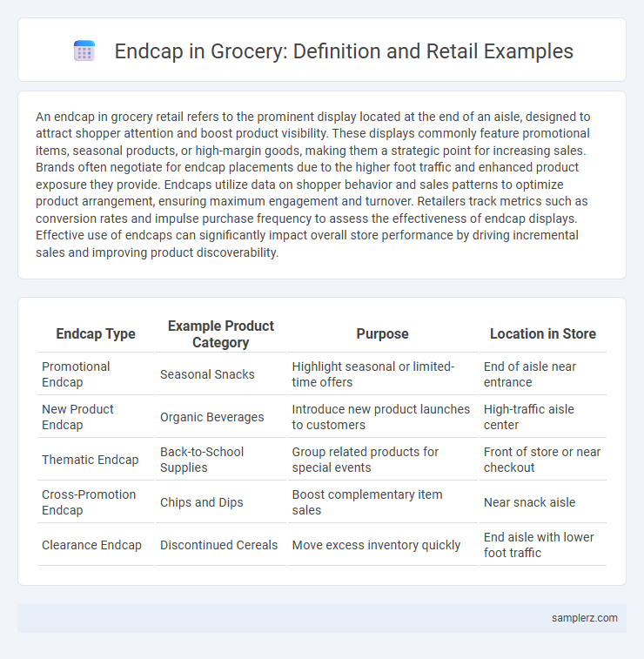Image resolution: width=644 pixels, height=659 pixels.
Task: Select 'Highlight seasonal or limited-time offers' cell
Action: coord(382,374)
